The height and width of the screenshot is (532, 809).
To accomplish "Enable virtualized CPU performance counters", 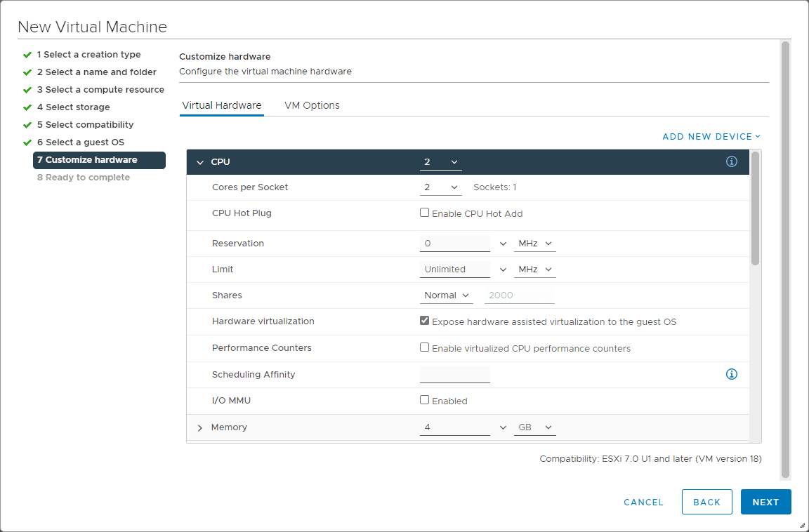I will [424, 347].
